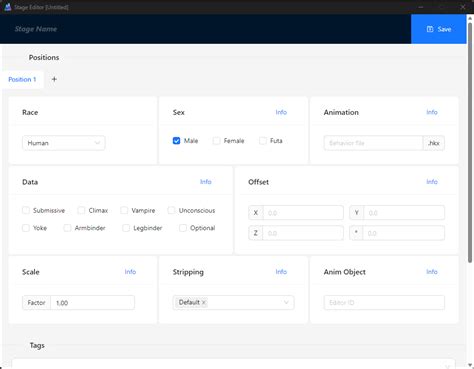Click the Stage Name text field
This screenshot has height=369, width=474.
point(36,29)
